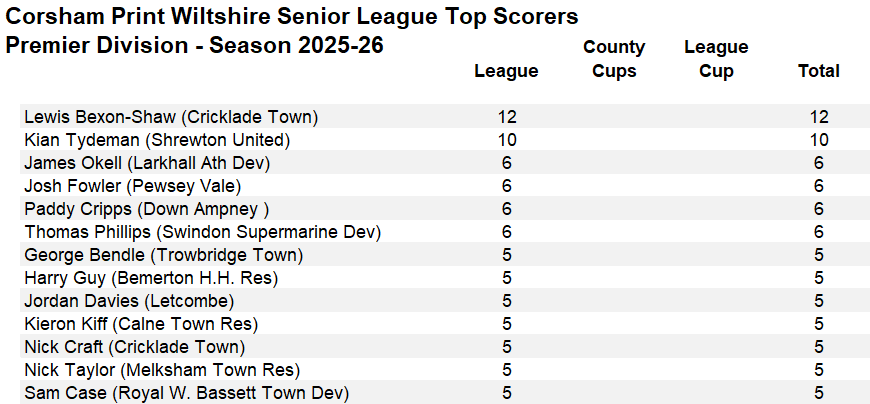870x404 pixels.
Task: Click Paddy Cripps (Down Ampney) name
Action: (147, 209)
